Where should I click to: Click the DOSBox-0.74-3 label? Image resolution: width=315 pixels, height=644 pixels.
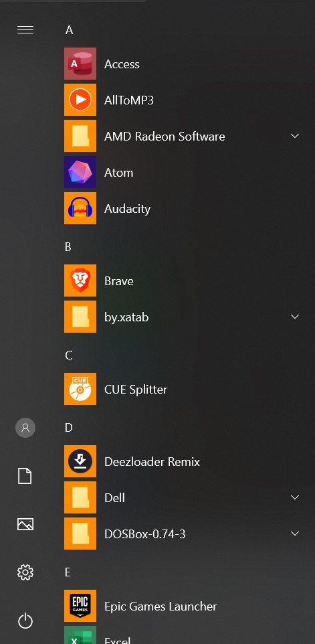(x=144, y=534)
